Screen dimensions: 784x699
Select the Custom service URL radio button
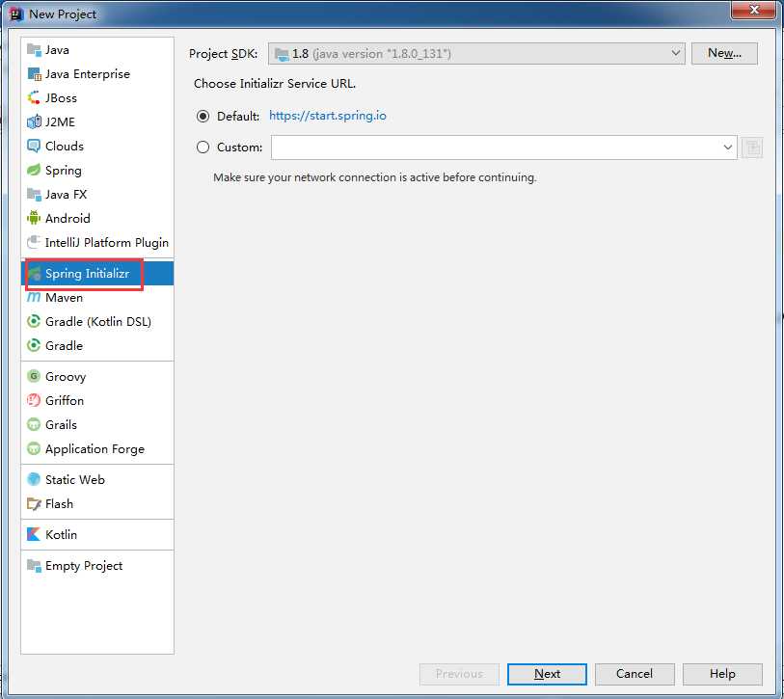[x=203, y=147]
